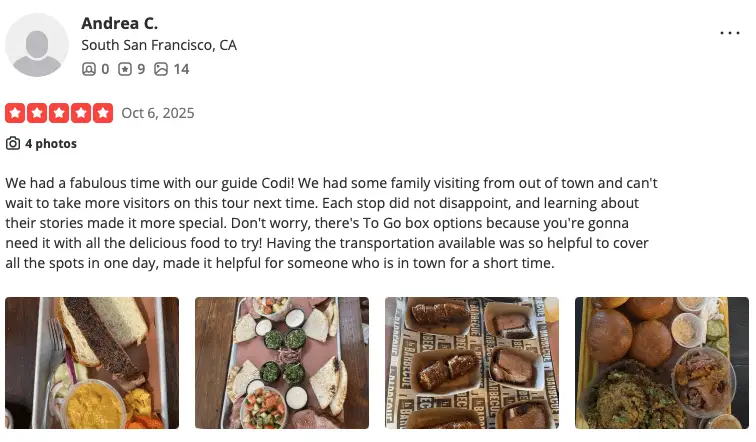Click the fifth red rating star
The height and width of the screenshot is (442, 756).
point(103,113)
